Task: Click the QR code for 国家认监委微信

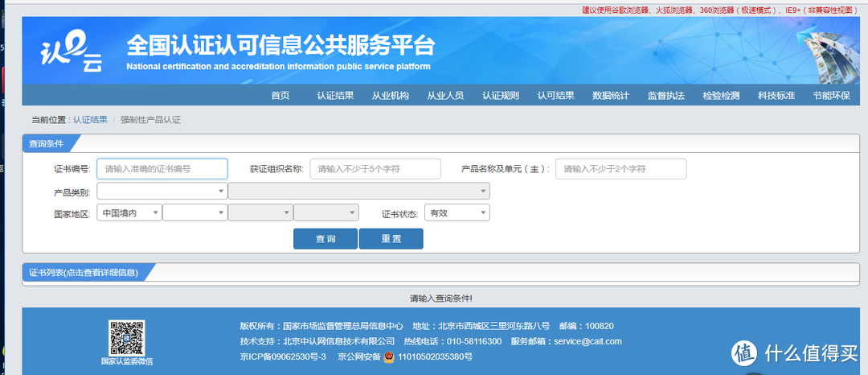Action: pos(126,337)
